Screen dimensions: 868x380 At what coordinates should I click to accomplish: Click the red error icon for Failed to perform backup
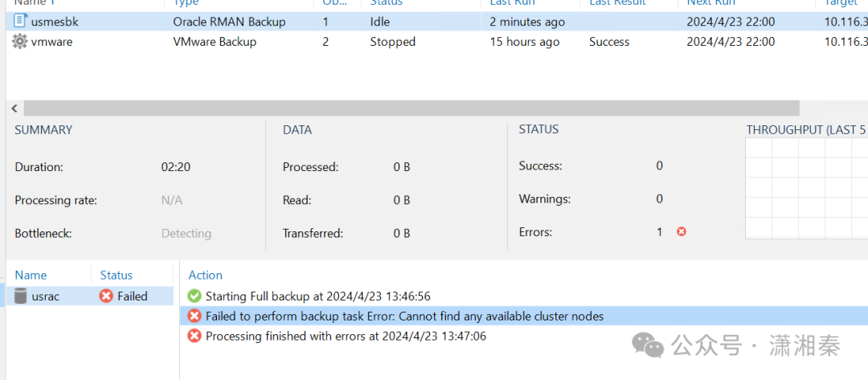tap(194, 317)
